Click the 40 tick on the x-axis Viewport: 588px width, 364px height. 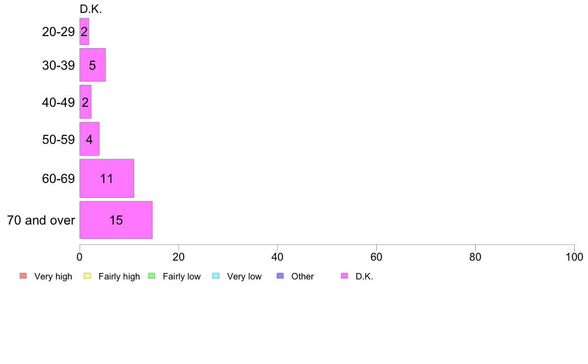pyautogui.click(x=278, y=257)
